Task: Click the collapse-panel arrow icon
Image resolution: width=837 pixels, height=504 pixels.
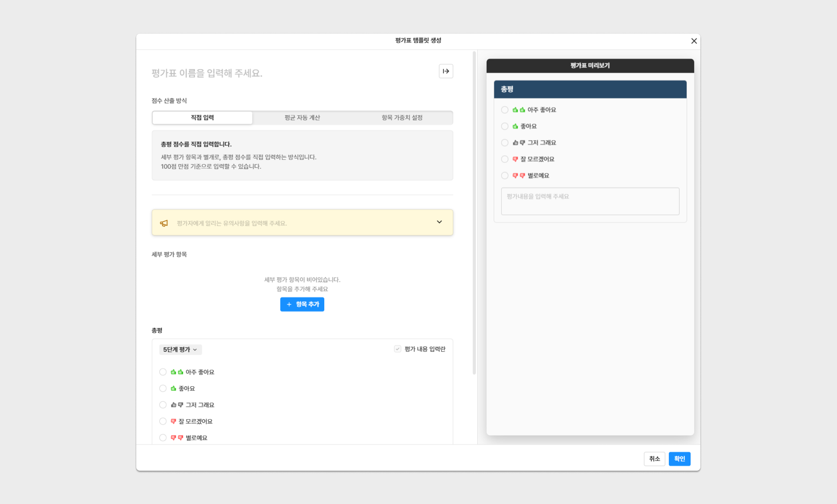Action: coord(446,71)
